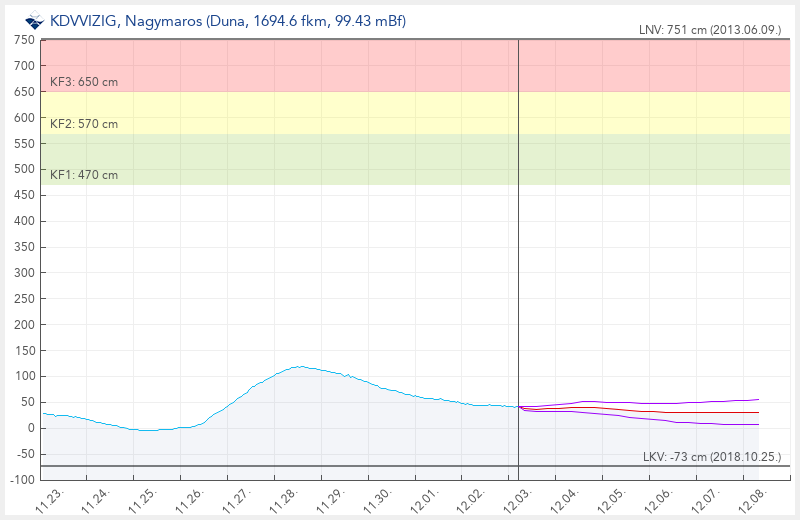Click the KF1: 470 cm alert label

[x=84, y=175]
